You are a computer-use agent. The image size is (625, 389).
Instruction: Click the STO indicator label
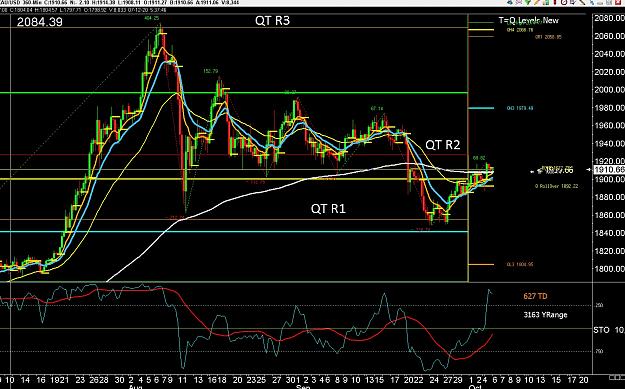coord(601,330)
